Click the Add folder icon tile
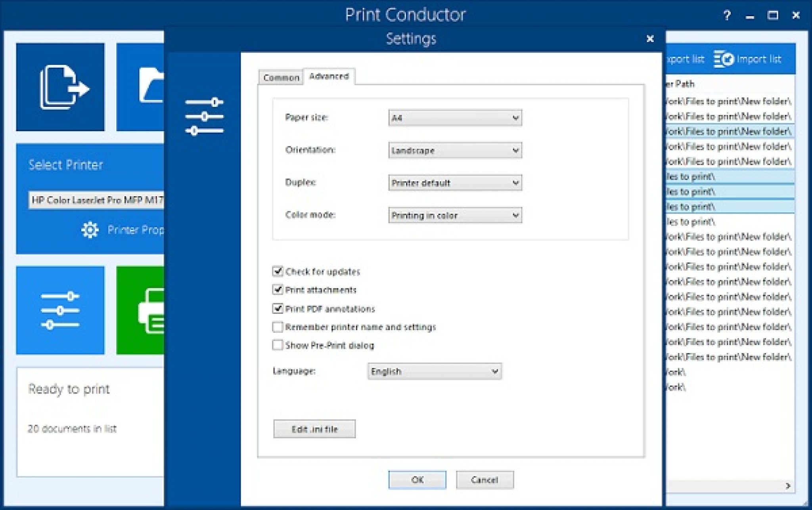Screen dimensions: 812x510 [x=141, y=87]
